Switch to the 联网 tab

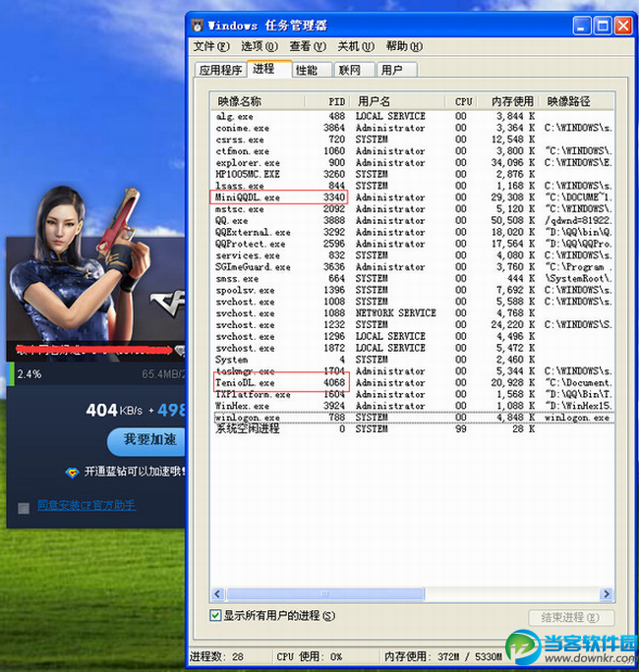(x=354, y=70)
